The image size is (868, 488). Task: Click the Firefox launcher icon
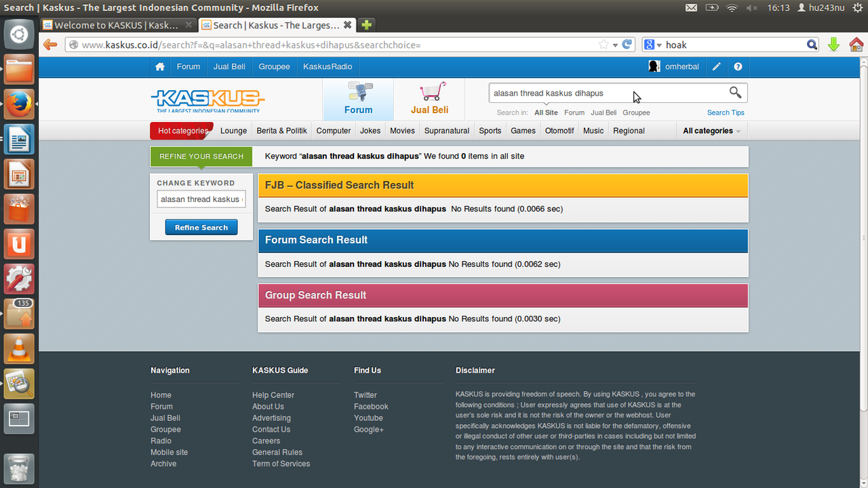pyautogui.click(x=19, y=104)
